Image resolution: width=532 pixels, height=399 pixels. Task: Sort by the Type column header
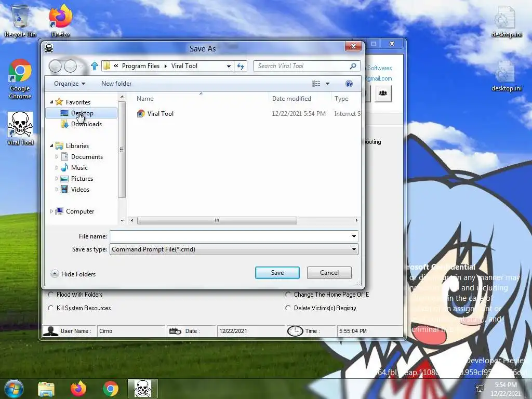345,98
